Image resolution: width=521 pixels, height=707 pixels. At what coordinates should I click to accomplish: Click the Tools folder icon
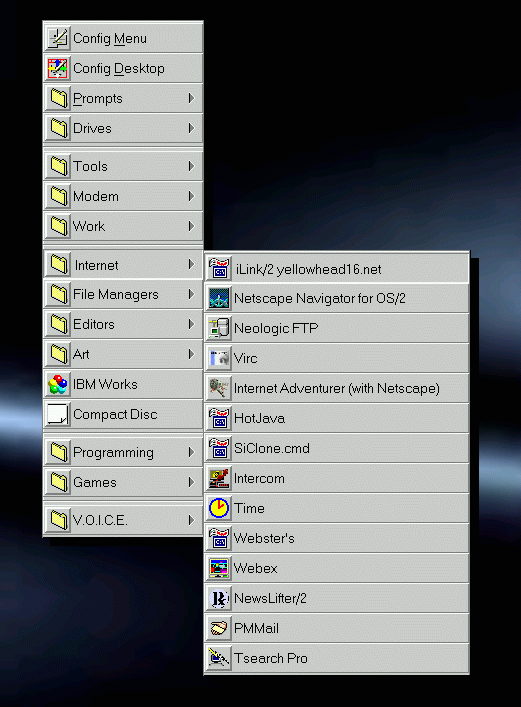coord(59,166)
